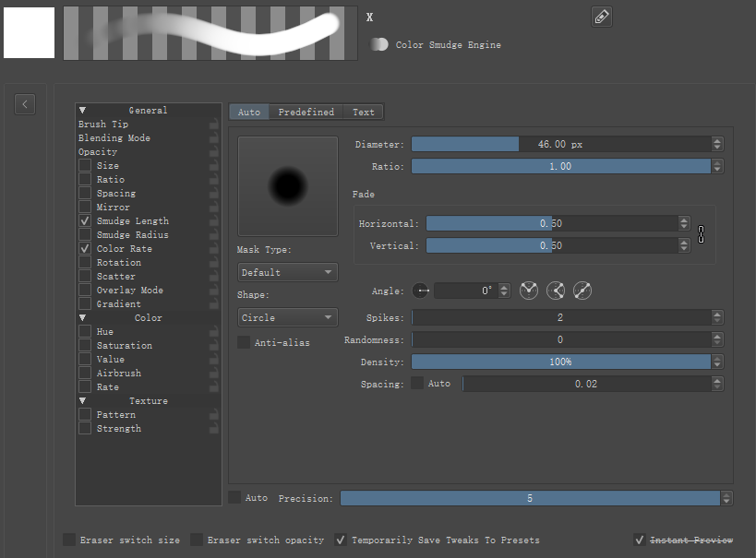Screen dimensions: 756x558
Task: Click the third angle flip icon
Action: coord(582,291)
